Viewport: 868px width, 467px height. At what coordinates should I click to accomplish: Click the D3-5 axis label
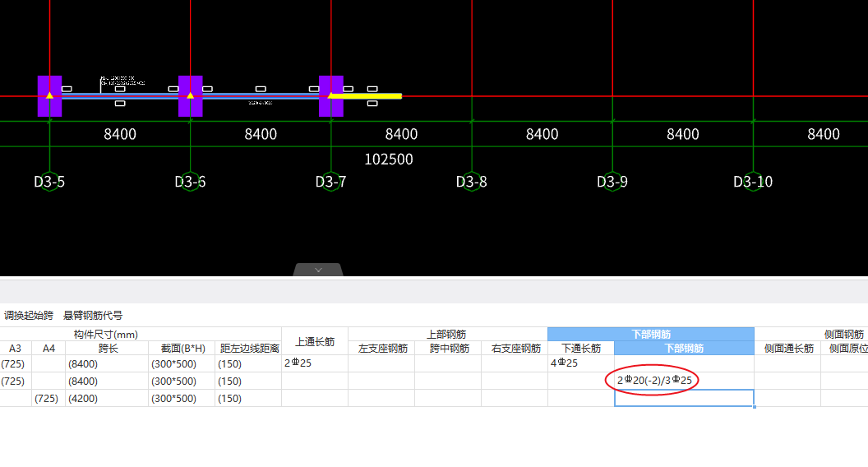[49, 182]
